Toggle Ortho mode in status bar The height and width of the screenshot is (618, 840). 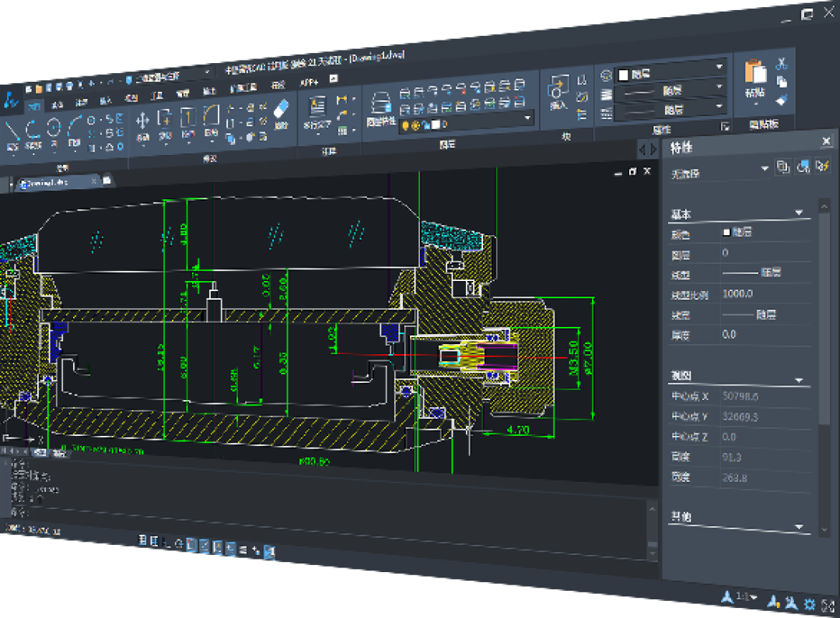pos(166,543)
